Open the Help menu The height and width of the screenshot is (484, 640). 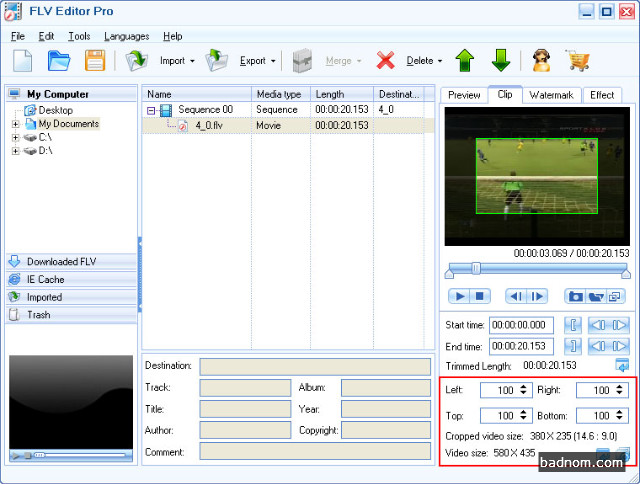[x=173, y=36]
